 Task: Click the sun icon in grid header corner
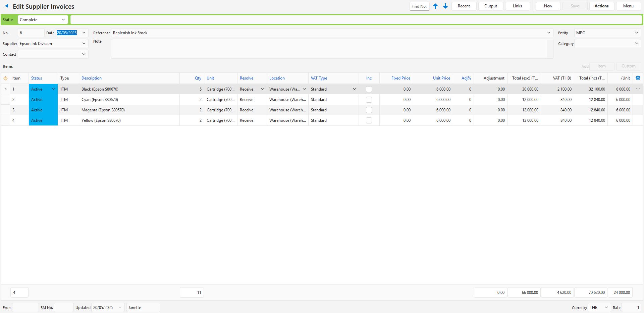5,78
